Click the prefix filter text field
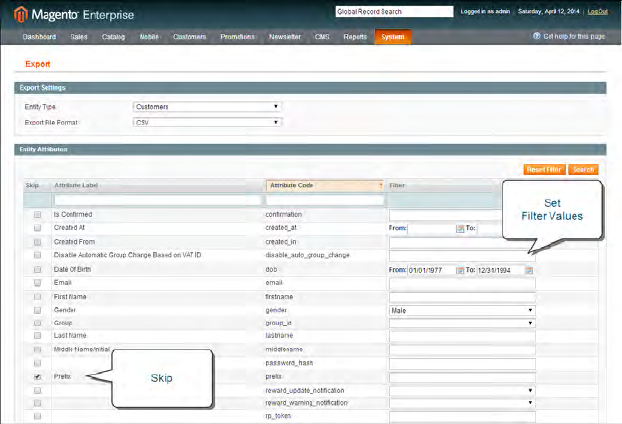 462,377
